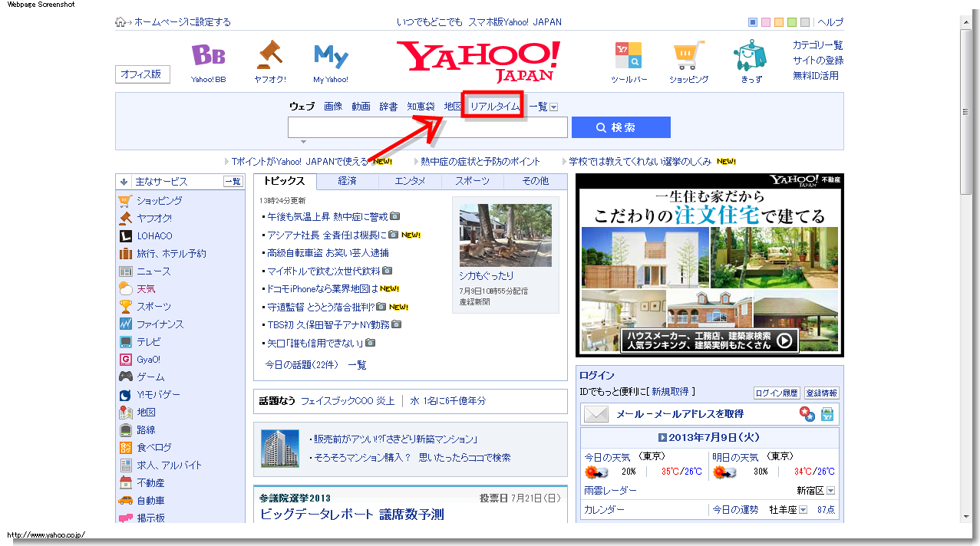
Task: Click the 天気 weather icon in the sidebar
Action: coord(125,289)
